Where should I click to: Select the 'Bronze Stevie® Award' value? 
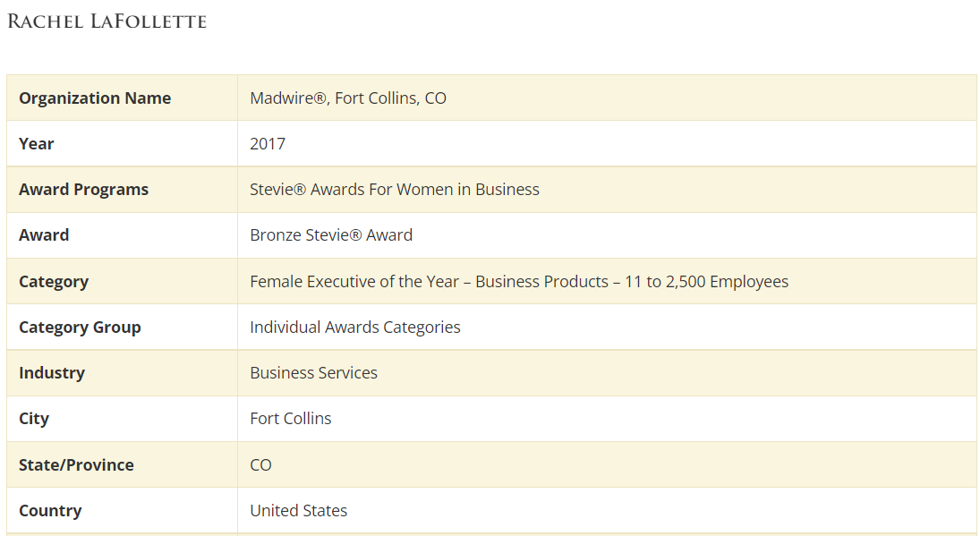331,234
